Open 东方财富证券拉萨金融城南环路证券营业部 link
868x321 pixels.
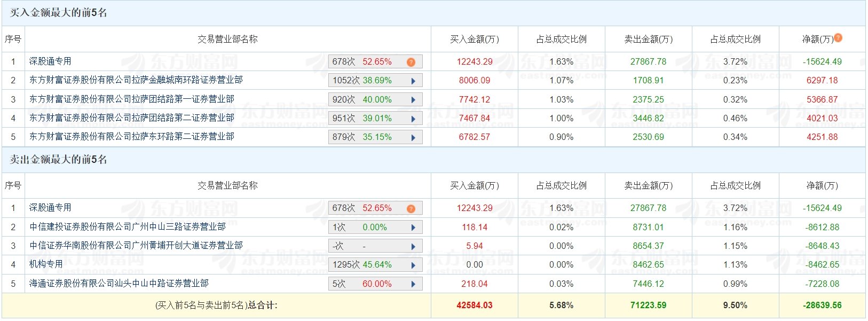pyautogui.click(x=136, y=80)
